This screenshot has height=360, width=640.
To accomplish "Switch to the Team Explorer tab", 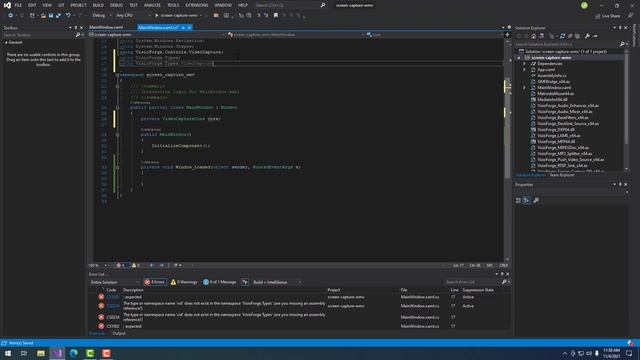I will pos(562,175).
